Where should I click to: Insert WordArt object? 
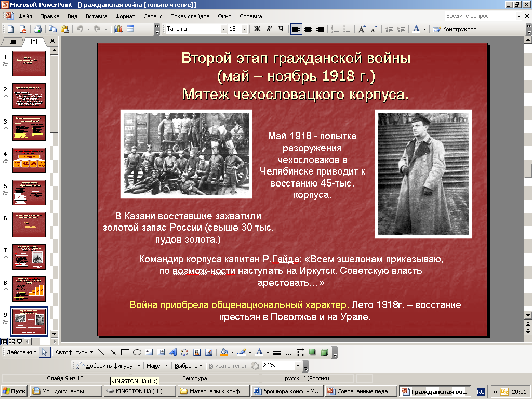click(x=173, y=352)
